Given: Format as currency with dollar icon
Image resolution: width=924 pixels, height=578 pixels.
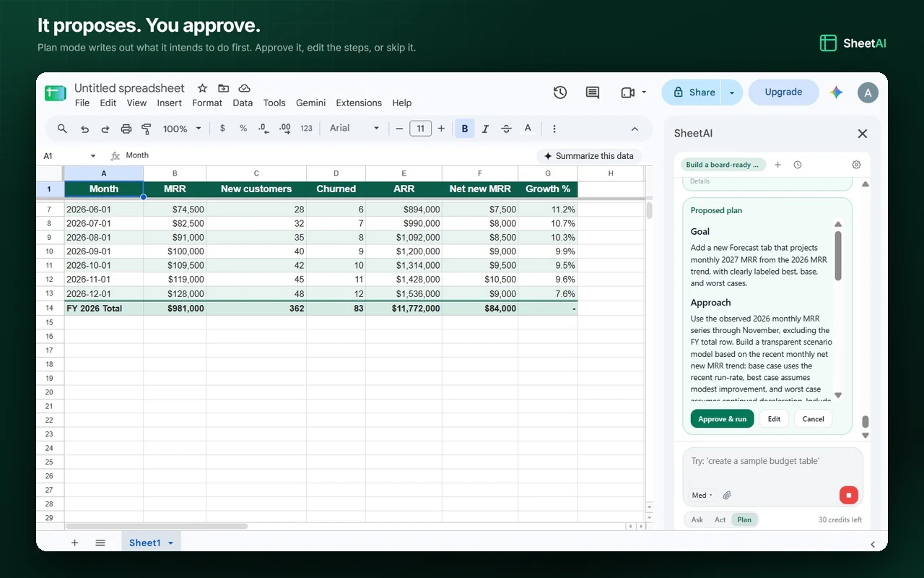Looking at the screenshot, I should pyautogui.click(x=222, y=129).
